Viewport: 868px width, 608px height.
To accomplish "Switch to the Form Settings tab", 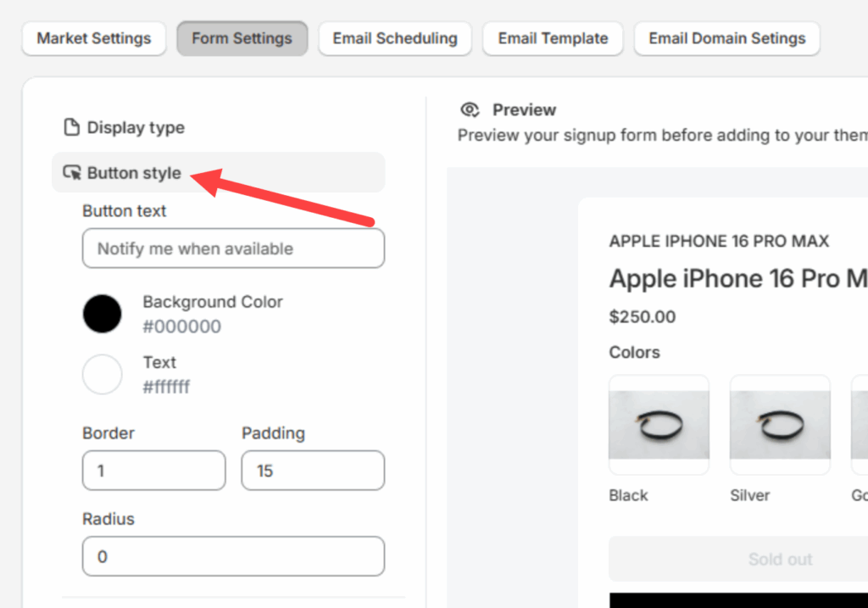I will [242, 38].
